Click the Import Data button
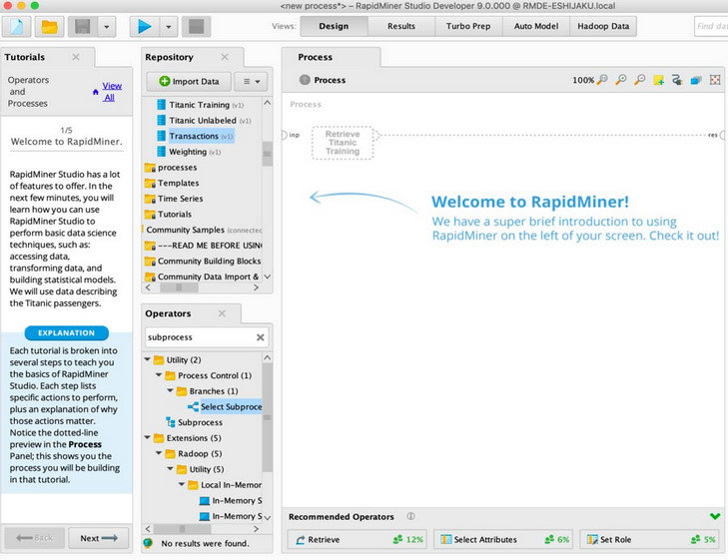Image resolution: width=728 pixels, height=560 pixels. (x=189, y=81)
